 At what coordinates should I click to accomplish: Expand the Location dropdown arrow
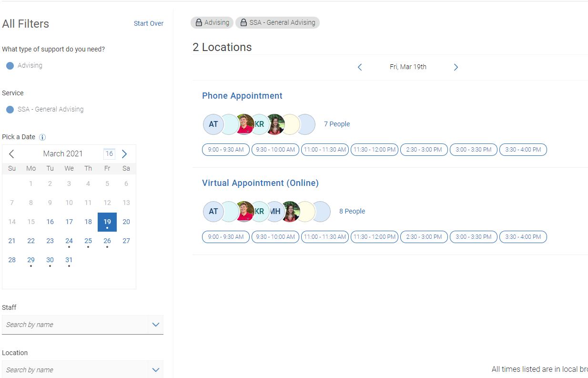155,370
